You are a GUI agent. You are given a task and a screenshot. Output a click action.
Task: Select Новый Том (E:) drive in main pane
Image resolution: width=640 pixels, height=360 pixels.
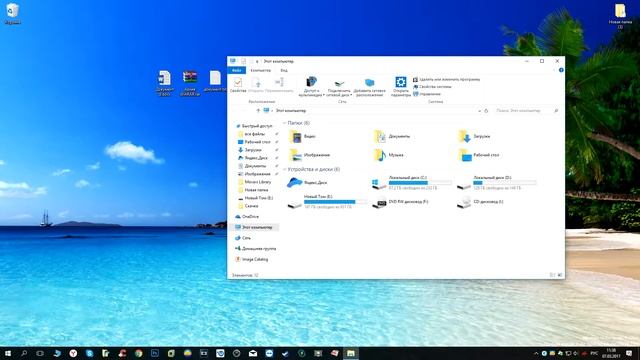(327, 202)
